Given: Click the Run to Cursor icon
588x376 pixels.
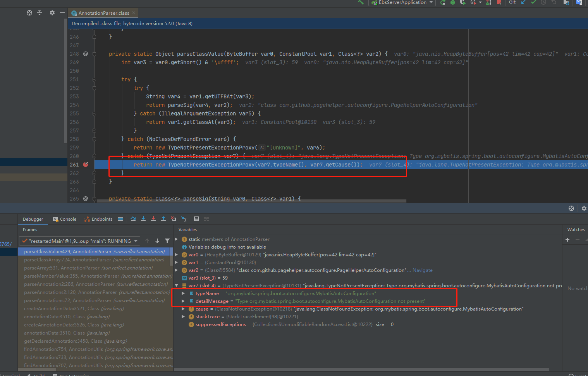Looking at the screenshot, I should [184, 219].
